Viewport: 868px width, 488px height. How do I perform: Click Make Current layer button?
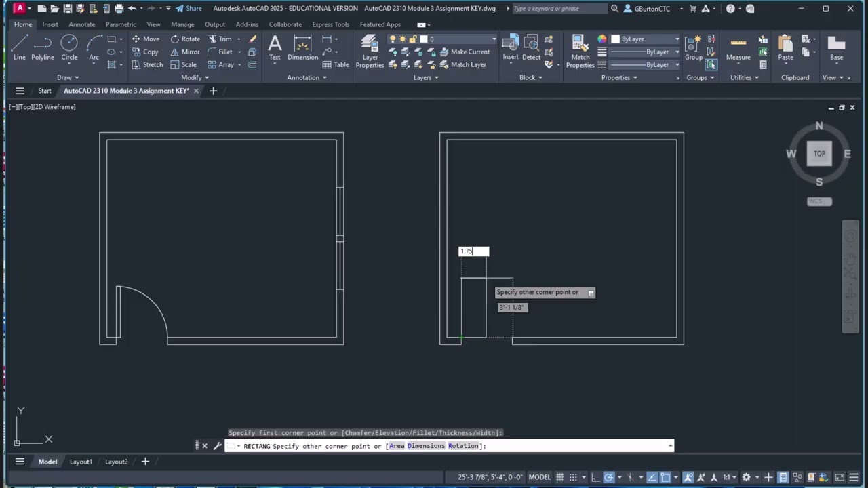click(465, 52)
